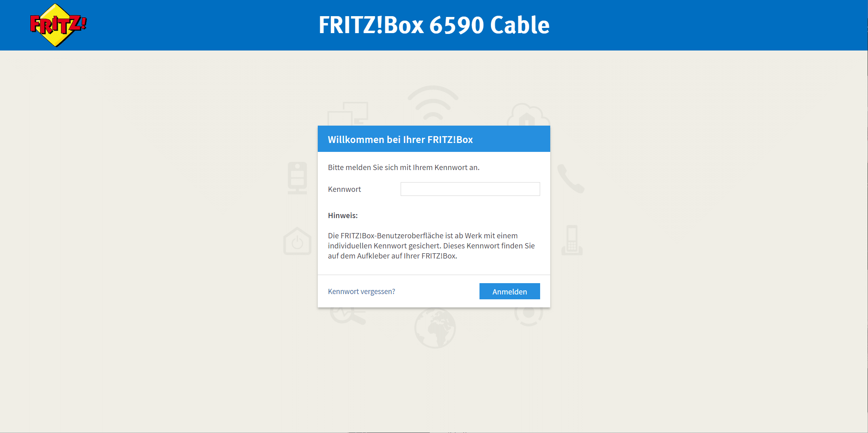868x433 pixels.
Task: Click the globe internet background icon
Action: (x=435, y=328)
